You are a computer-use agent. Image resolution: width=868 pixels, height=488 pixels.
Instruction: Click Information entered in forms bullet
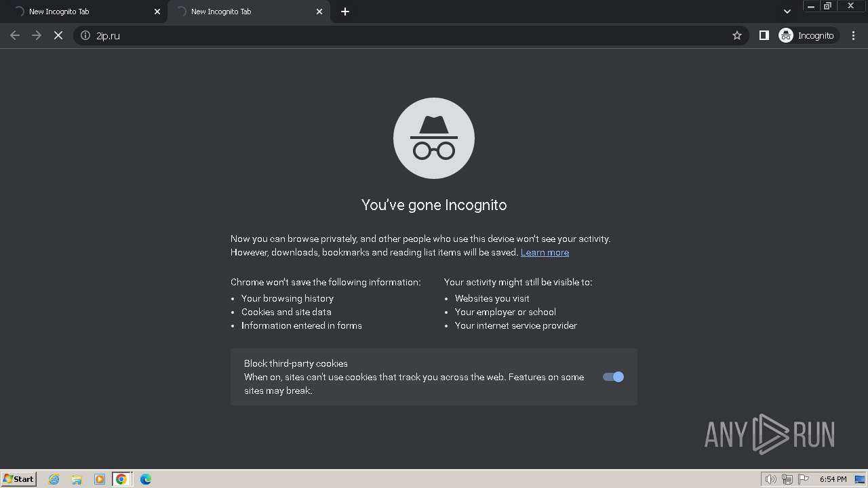pos(302,325)
